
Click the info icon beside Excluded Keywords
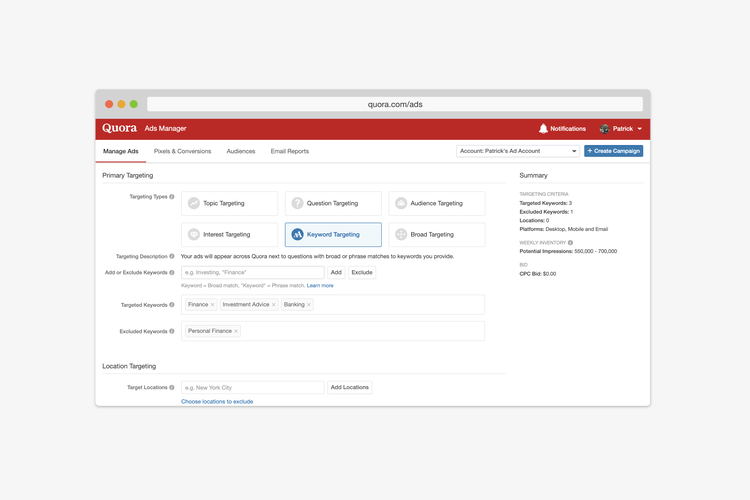172,331
